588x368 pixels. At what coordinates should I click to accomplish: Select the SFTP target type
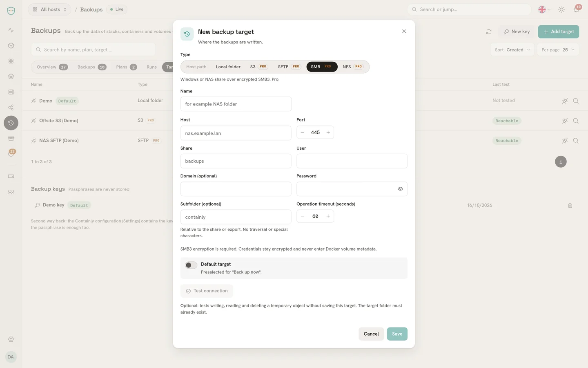point(289,67)
